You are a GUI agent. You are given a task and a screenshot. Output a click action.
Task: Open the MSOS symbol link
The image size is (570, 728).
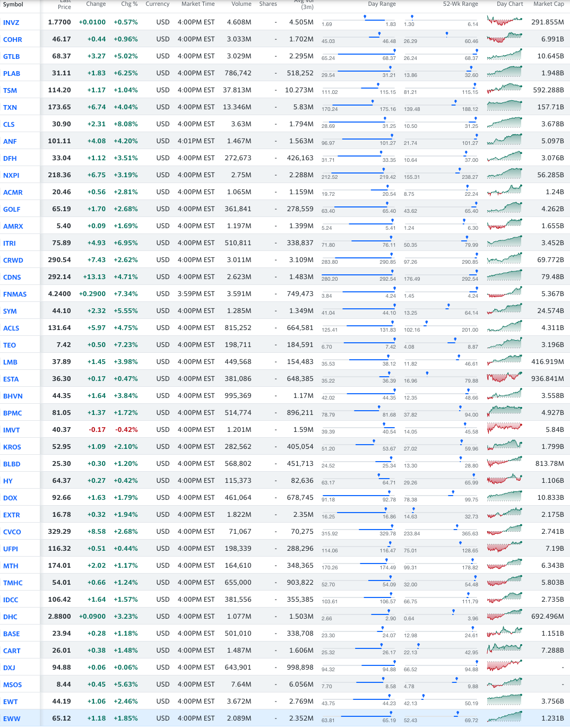(x=13, y=685)
